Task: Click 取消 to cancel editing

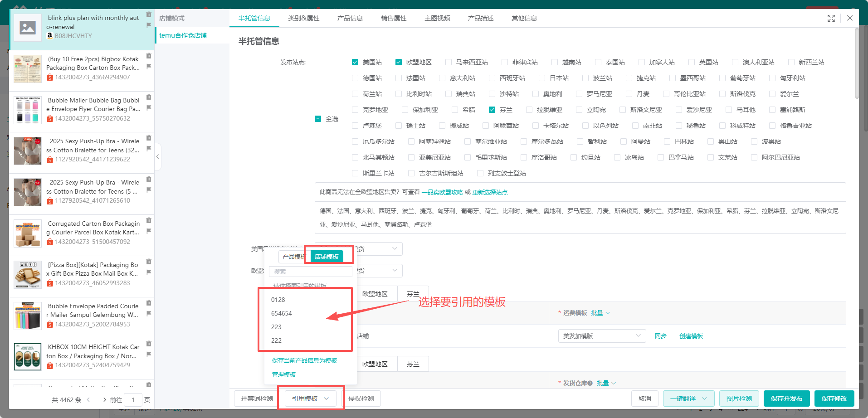Action: click(x=645, y=399)
